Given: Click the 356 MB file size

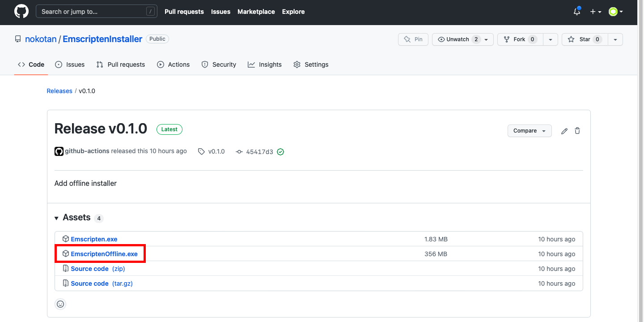Looking at the screenshot, I should click(436, 254).
